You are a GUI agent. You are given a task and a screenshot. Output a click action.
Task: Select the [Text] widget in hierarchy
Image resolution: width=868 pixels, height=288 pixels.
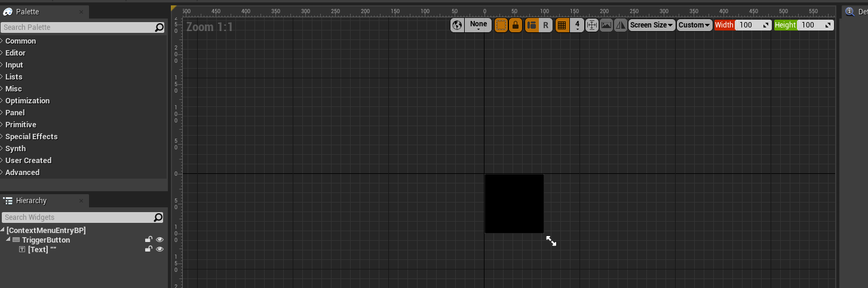[42, 250]
